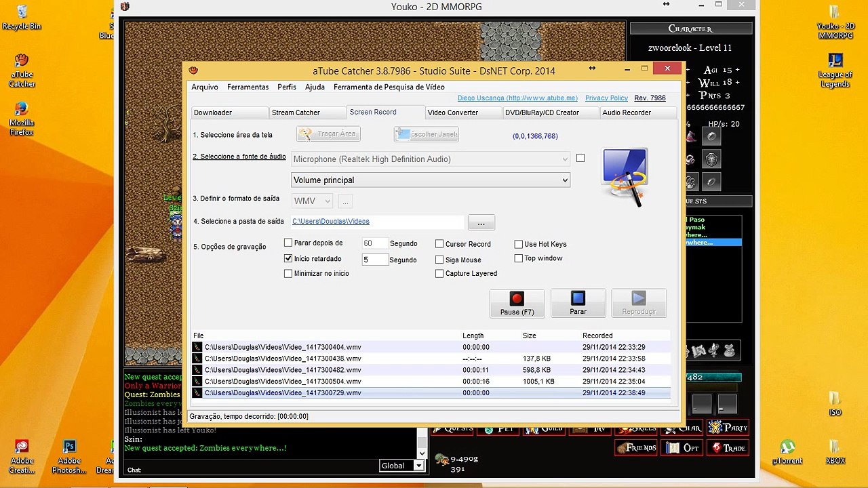Viewport: 868px width, 488px height.
Task: Open the Recycle Bin desktop icon
Action: point(22,17)
